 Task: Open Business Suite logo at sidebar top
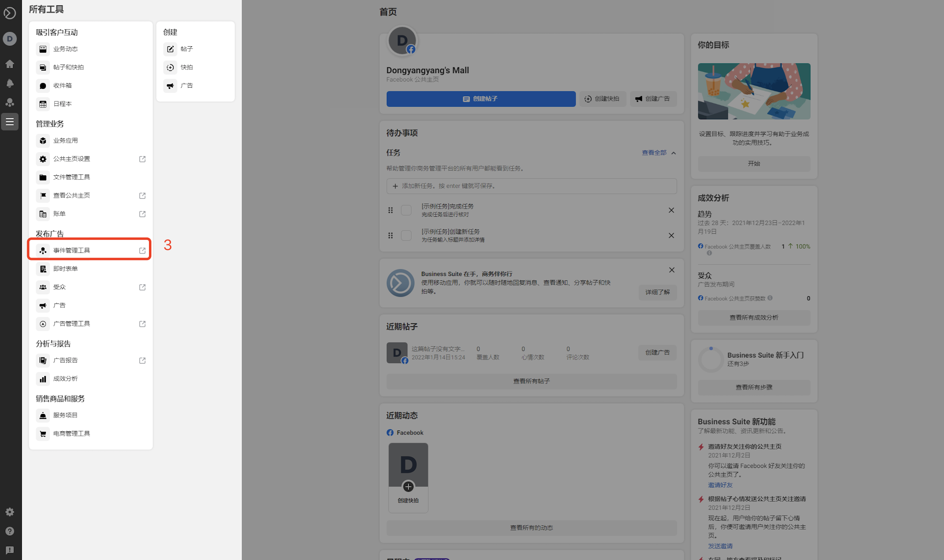(10, 13)
